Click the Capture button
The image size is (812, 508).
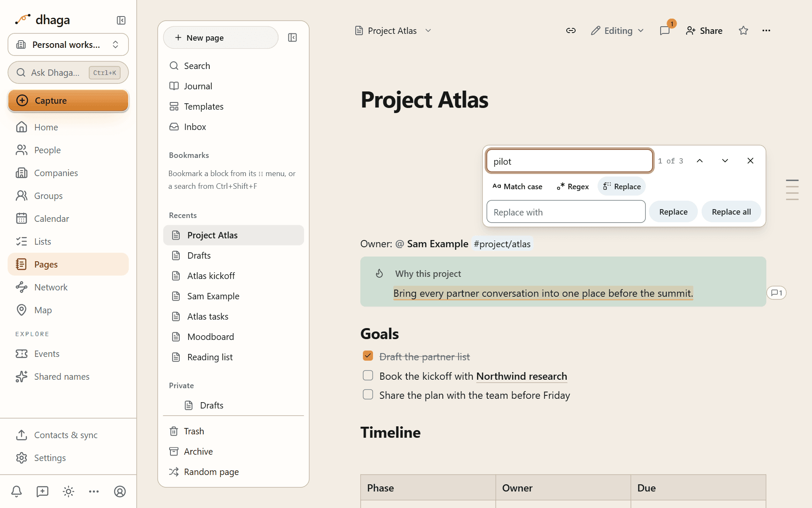pos(68,101)
